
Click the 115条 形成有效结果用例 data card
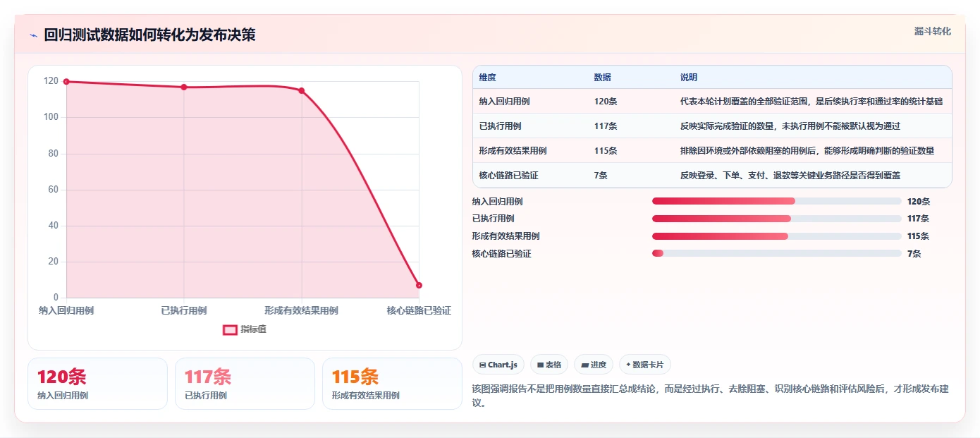click(392, 384)
